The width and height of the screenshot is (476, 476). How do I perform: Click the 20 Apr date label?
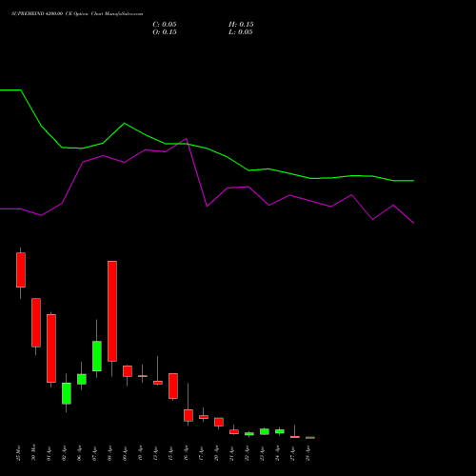pyautogui.click(x=216, y=453)
